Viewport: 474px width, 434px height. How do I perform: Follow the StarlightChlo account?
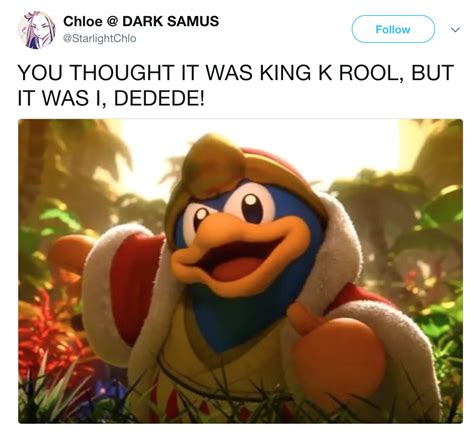click(x=393, y=29)
